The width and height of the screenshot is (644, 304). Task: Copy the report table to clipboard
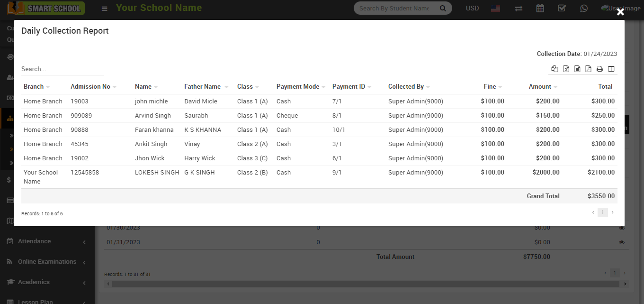click(x=555, y=69)
